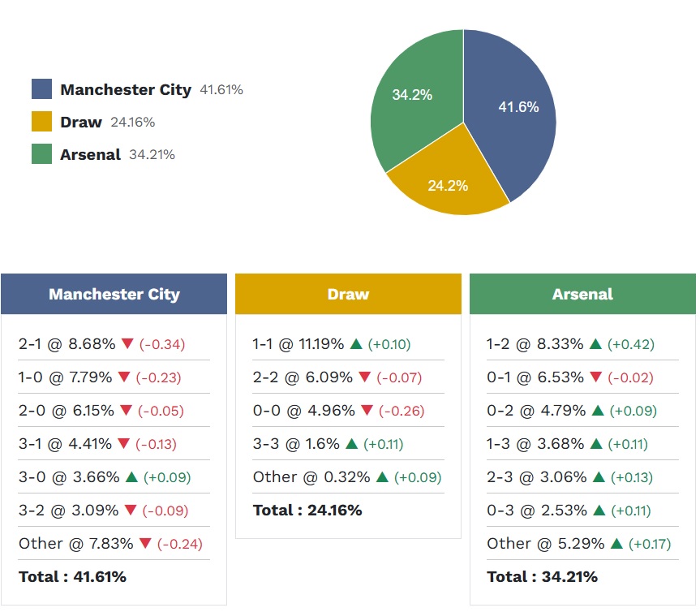This screenshot has height=612, width=700.
Task: Click the blue Manchester City legend swatch
Action: coord(41,89)
